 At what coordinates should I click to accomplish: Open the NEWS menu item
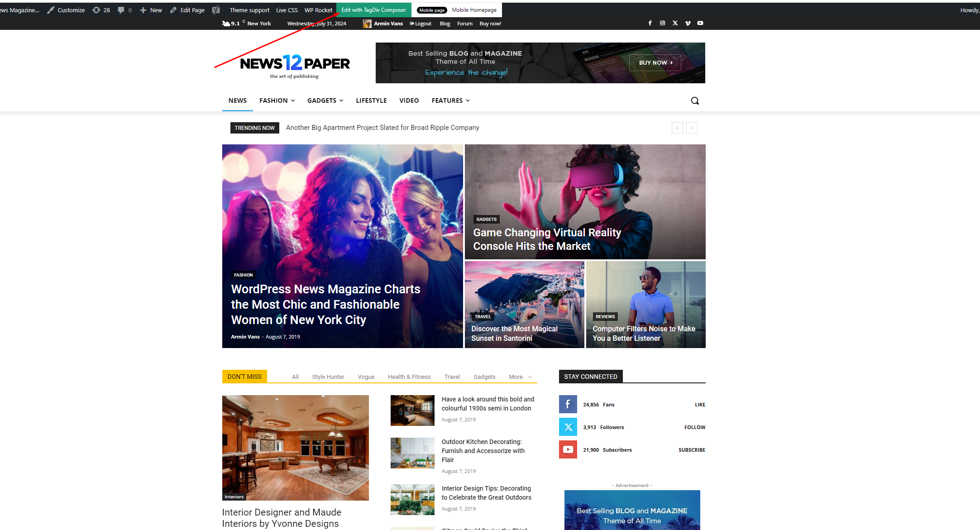click(x=238, y=100)
